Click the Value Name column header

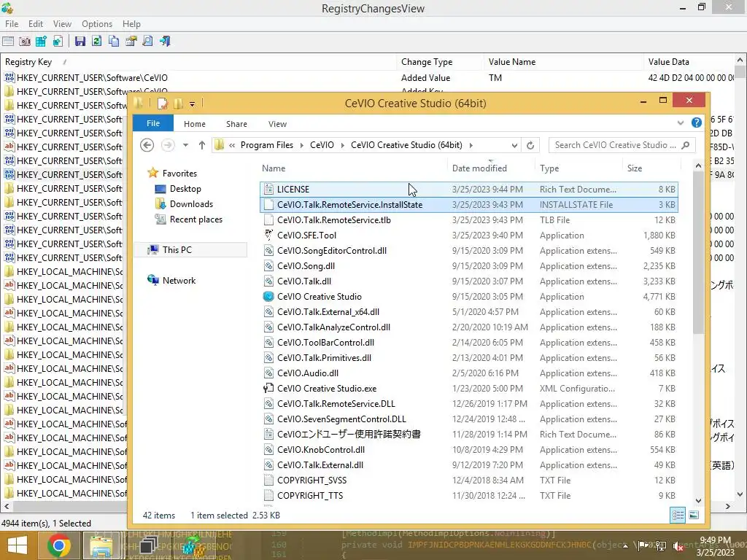coord(564,62)
